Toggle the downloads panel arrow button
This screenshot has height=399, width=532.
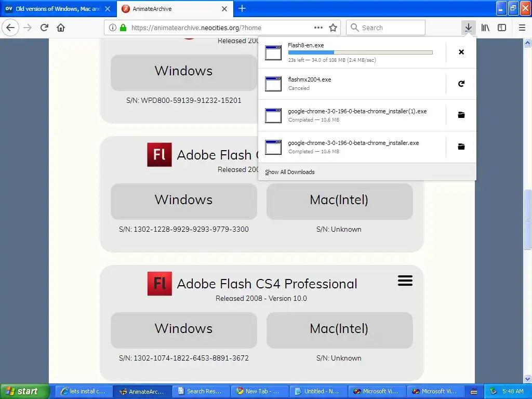(468, 28)
